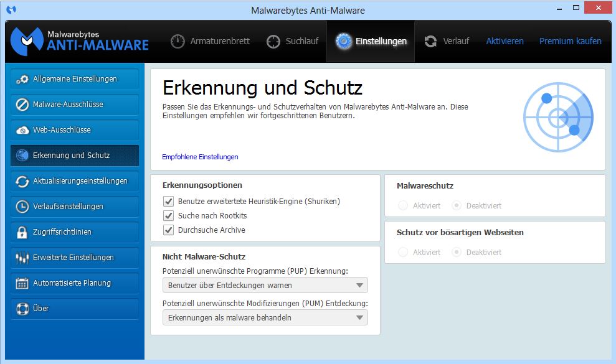Viewport: 616px width, 364px height.
Task: Click the padlock icon beside Zugriffsrichtlinien
Action: [22, 232]
